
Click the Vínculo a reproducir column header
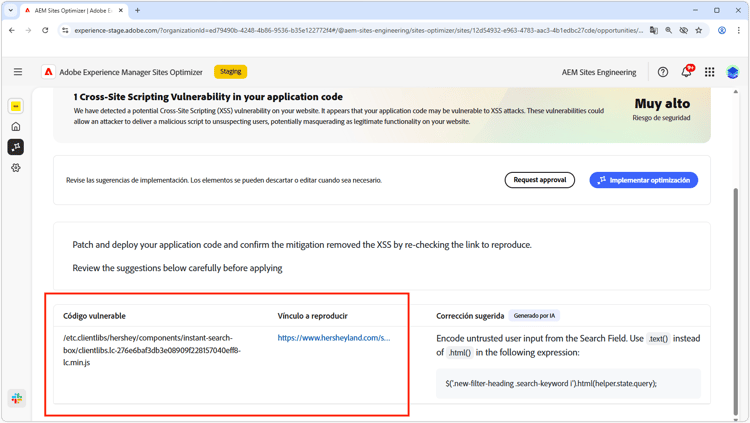pyautogui.click(x=312, y=316)
